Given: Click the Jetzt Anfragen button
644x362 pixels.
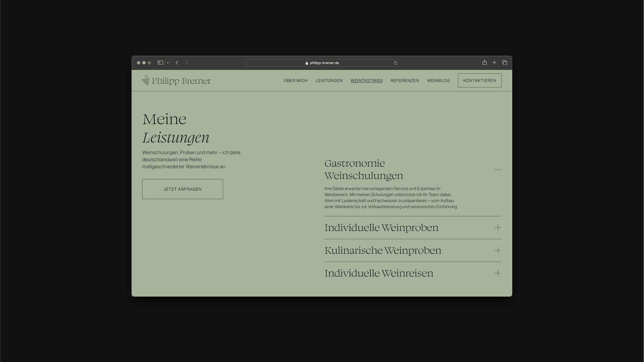Looking at the screenshot, I should pos(182,189).
